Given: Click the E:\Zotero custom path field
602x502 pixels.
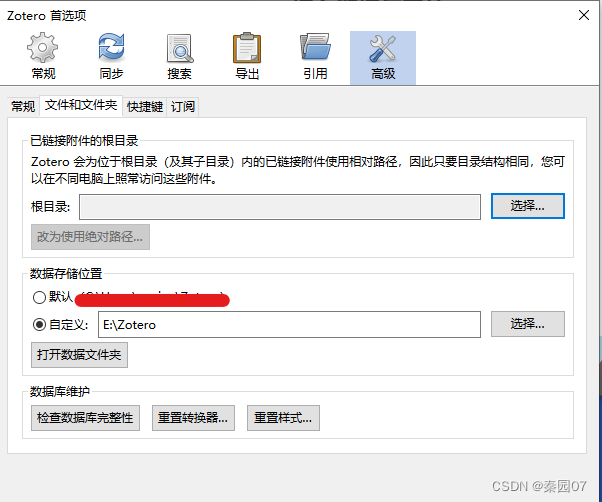Looking at the screenshot, I should [289, 325].
